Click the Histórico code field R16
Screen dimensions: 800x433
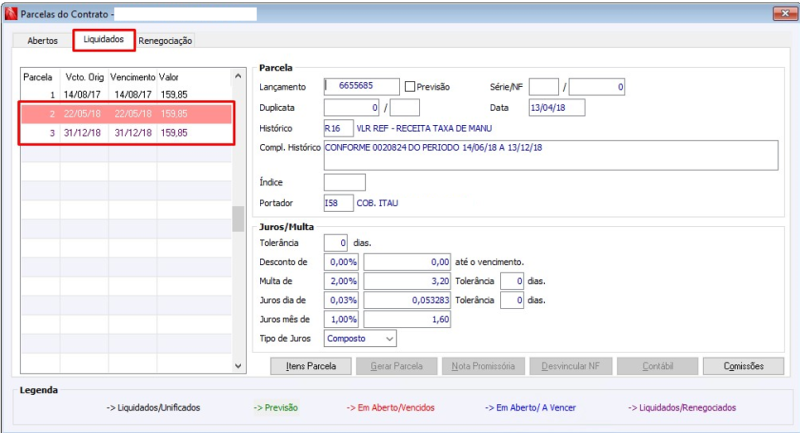pos(338,128)
